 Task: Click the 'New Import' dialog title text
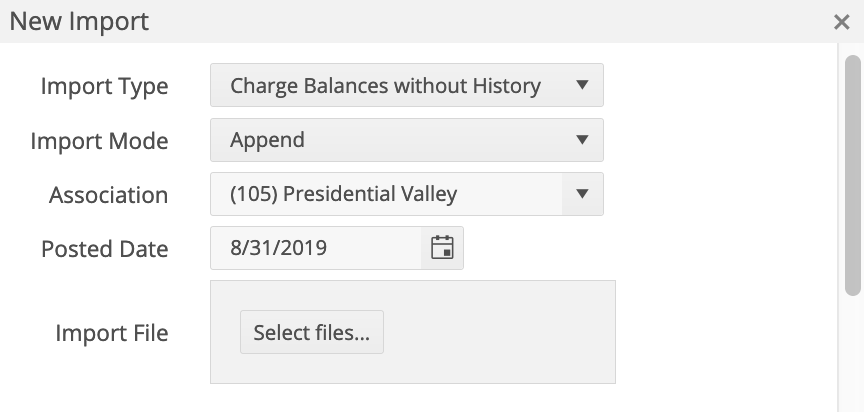click(x=79, y=21)
